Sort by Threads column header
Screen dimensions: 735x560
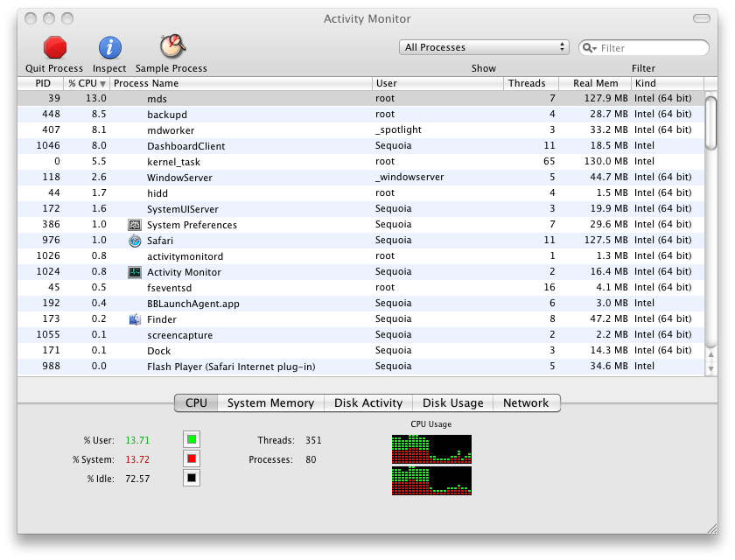coord(531,83)
